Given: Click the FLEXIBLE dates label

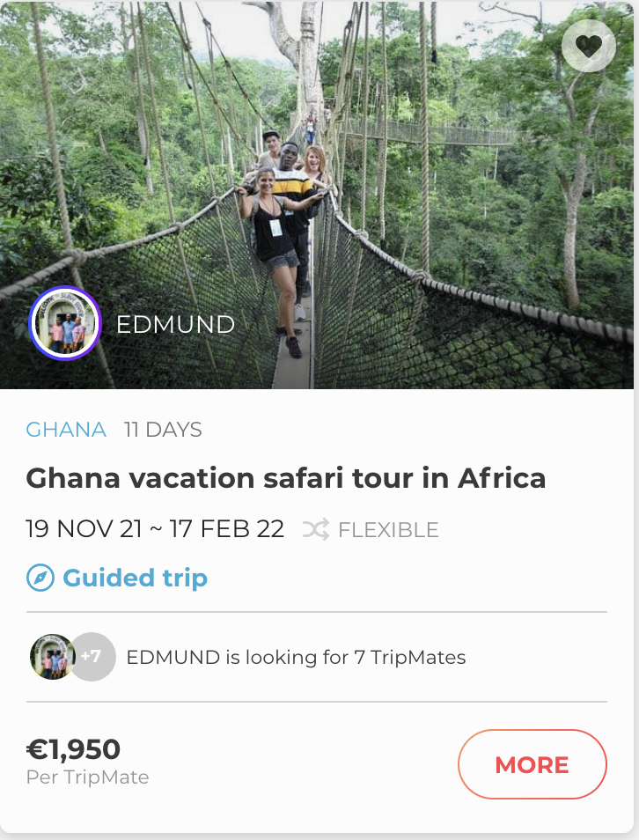Looking at the screenshot, I should coord(388,530).
